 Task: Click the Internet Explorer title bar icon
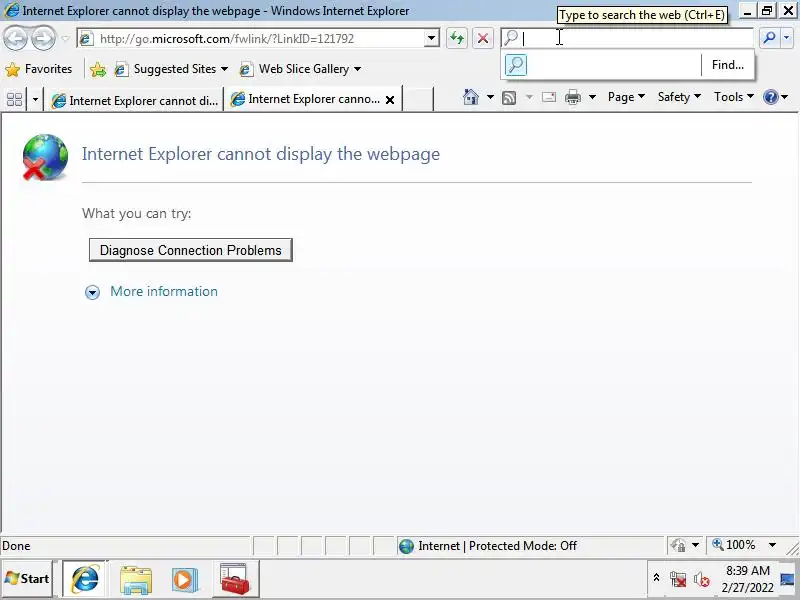(x=11, y=10)
